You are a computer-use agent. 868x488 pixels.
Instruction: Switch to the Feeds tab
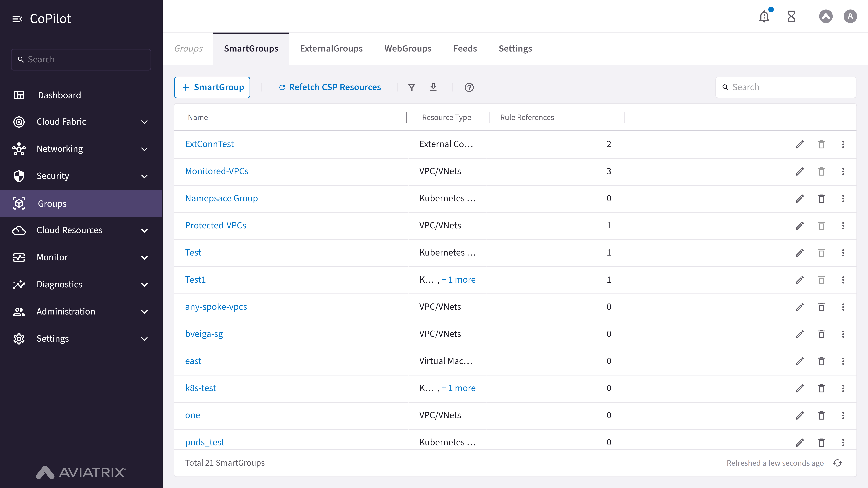tap(465, 49)
